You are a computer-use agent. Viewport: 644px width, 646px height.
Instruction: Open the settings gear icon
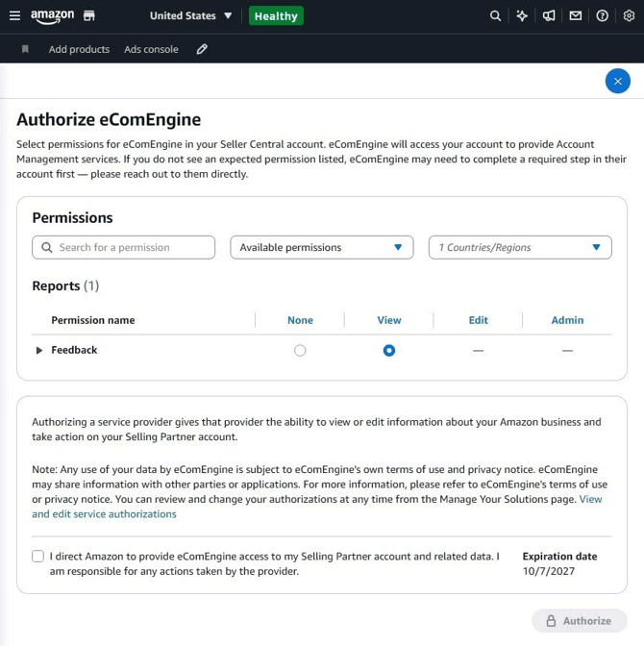629,15
